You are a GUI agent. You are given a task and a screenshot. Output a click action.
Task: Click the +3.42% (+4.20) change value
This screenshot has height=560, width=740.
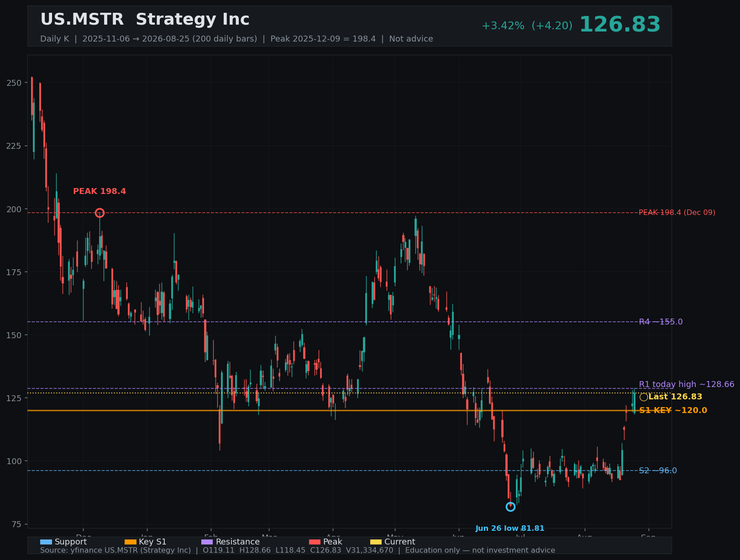point(527,26)
